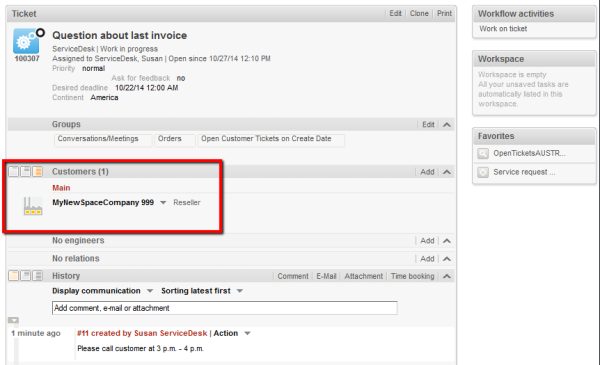The height and width of the screenshot is (365, 600).
Task: Click Clone in the Ticket header
Action: pos(419,13)
